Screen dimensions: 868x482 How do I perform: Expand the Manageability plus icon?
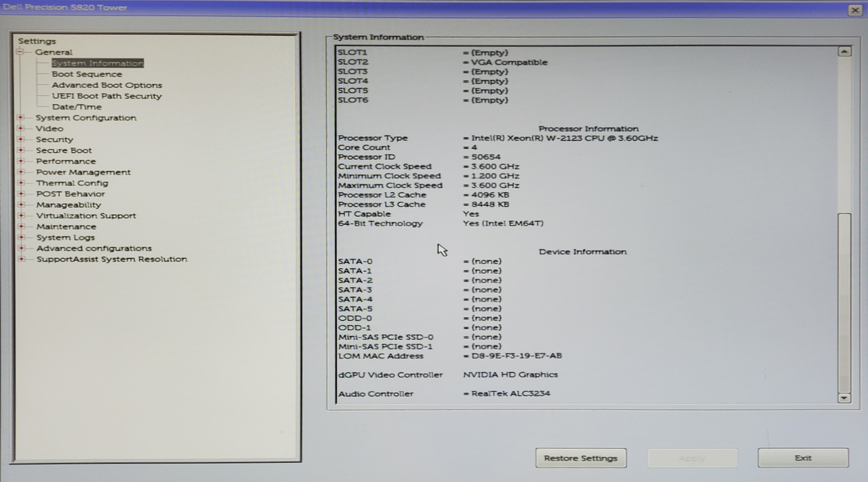[x=21, y=205]
